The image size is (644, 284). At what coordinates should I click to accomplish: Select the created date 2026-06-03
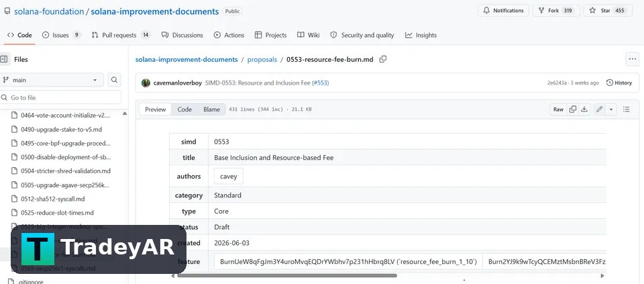coord(231,243)
